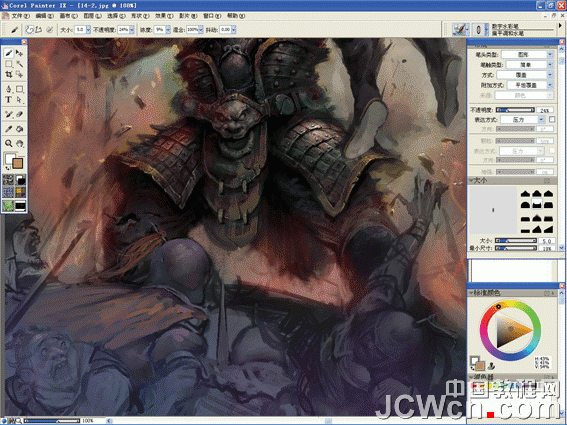Select the Cloner tool
Screen dimensions: 567x425
click(9, 114)
